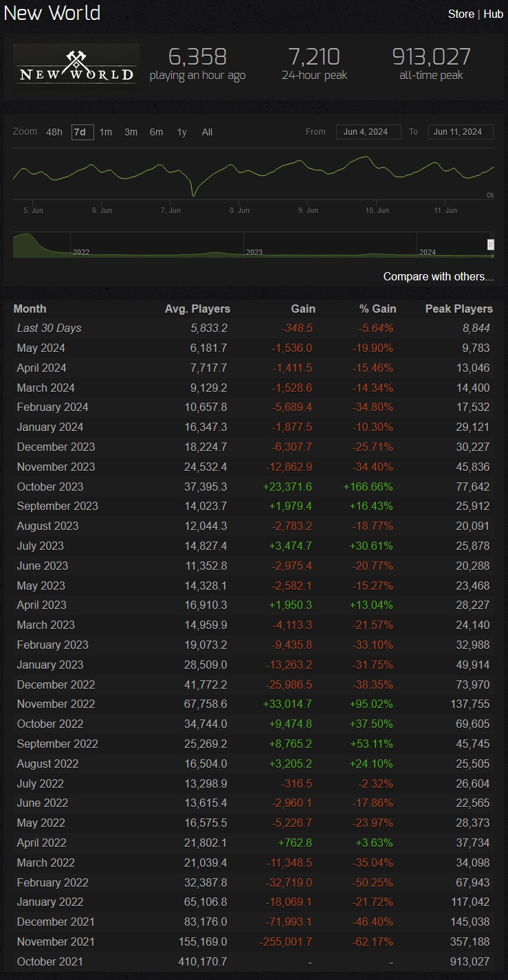Select the November 2022 row label
This screenshot has width=508, height=980.
(56, 704)
